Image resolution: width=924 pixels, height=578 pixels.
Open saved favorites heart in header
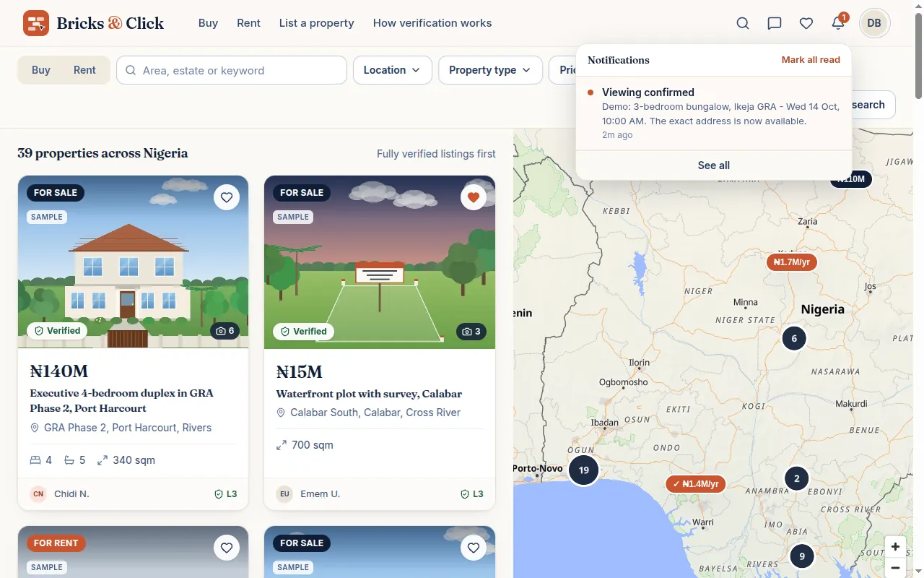[x=806, y=23]
